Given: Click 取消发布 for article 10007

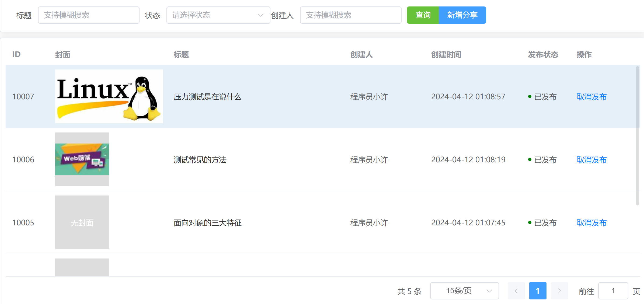Looking at the screenshot, I should (x=591, y=97).
